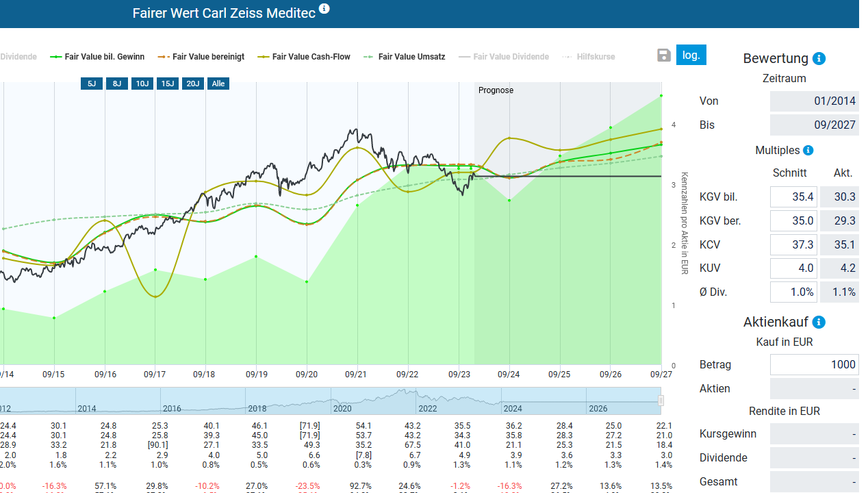
Task: Click KGV ber. current value 29.3
Action: pyautogui.click(x=839, y=220)
